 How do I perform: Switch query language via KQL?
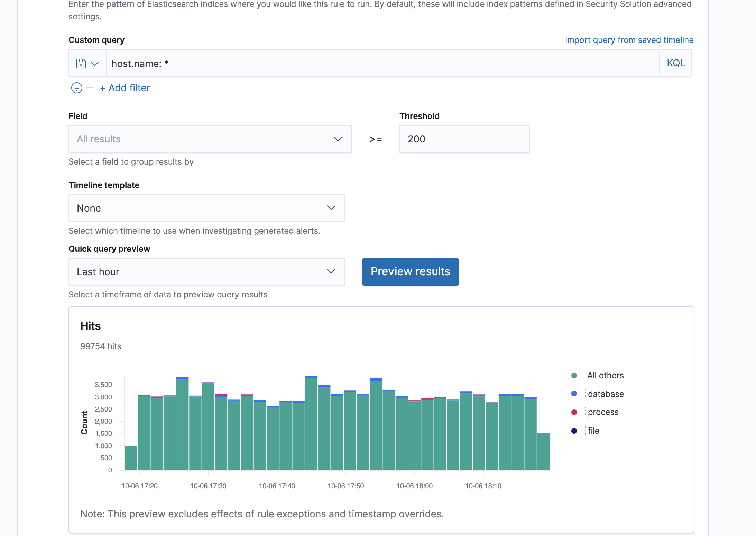coord(675,63)
